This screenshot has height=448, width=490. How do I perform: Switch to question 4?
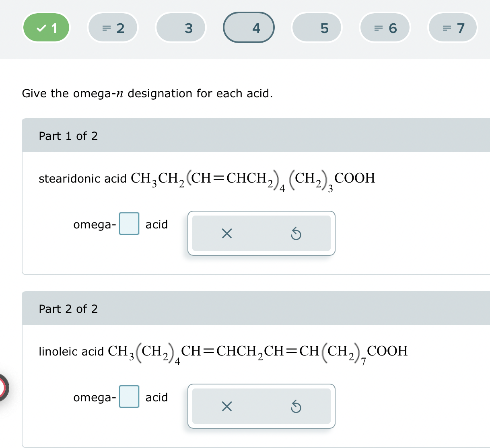pyautogui.click(x=248, y=27)
